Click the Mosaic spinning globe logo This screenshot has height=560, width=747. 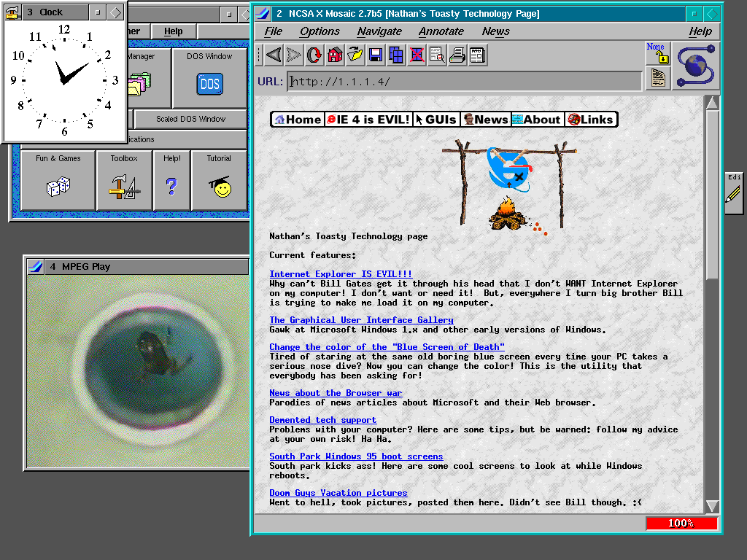point(696,66)
